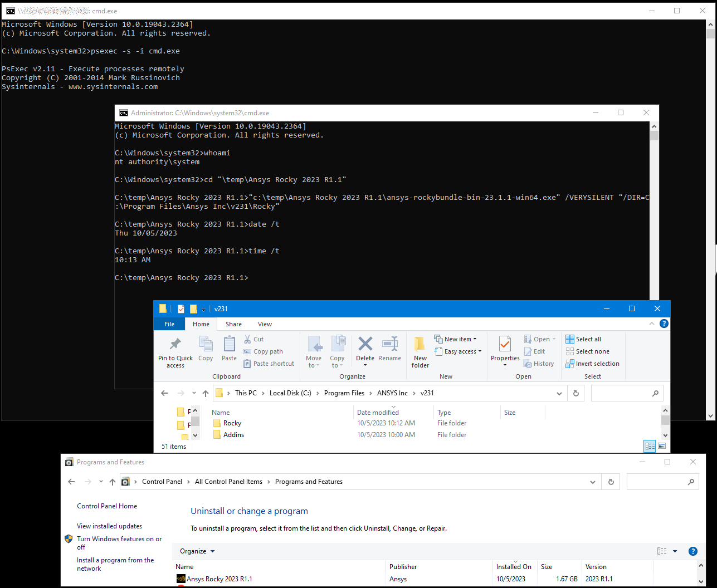Open Programs and Features help icon

click(693, 551)
